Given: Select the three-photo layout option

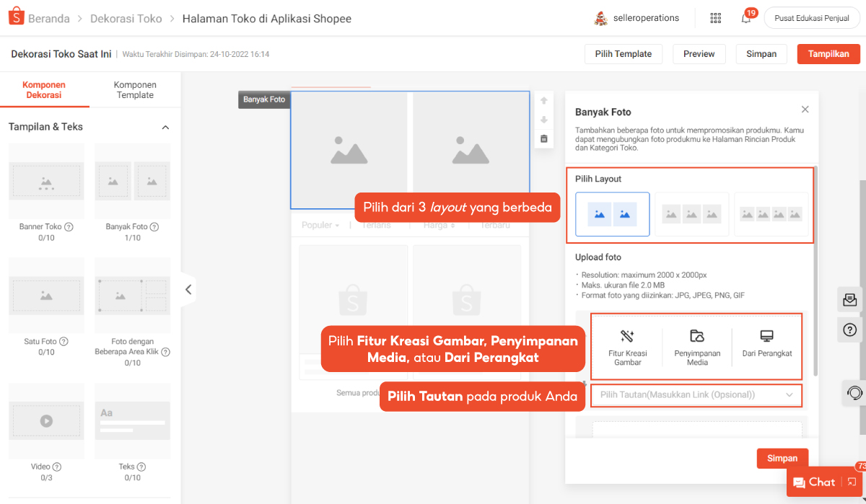Looking at the screenshot, I should [691, 214].
